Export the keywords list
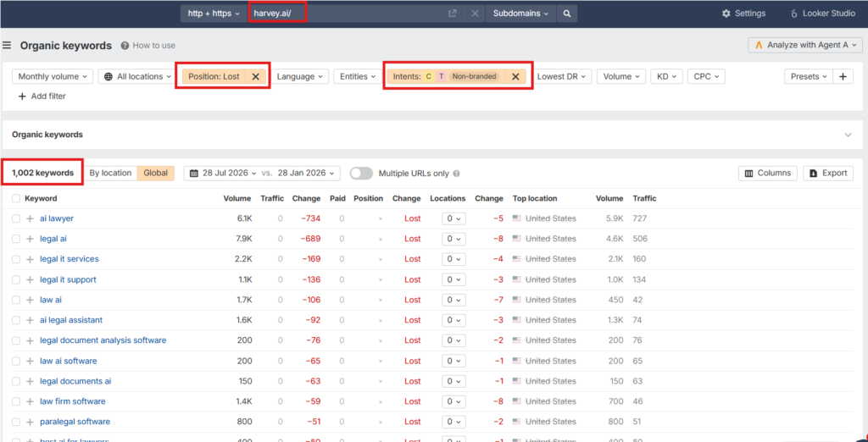The width and height of the screenshot is (868, 442). pyautogui.click(x=828, y=173)
